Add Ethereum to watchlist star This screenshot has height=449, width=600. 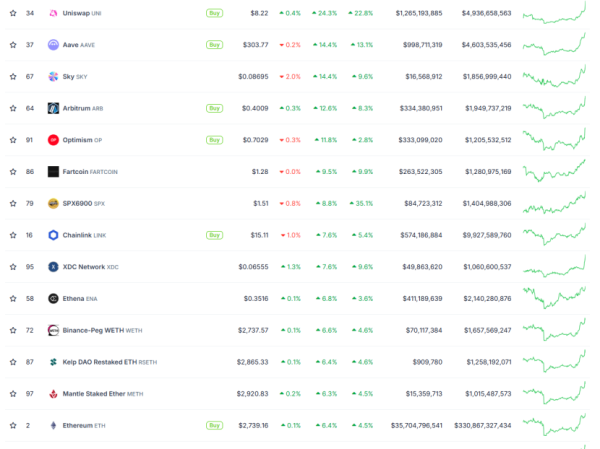pos(13,425)
